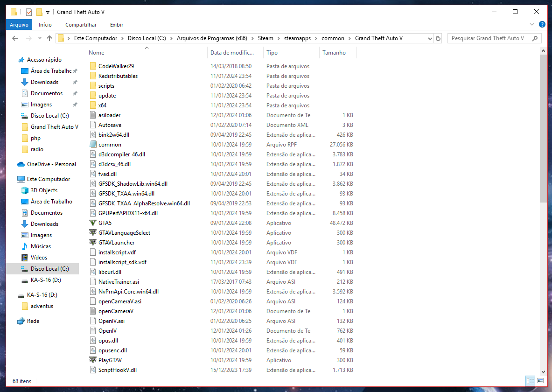
Task: Click the properties quick access toolbar icon
Action: [x=29, y=12]
